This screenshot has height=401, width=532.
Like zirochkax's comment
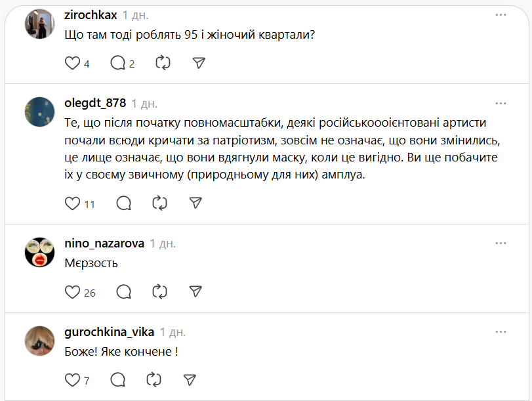click(72, 63)
